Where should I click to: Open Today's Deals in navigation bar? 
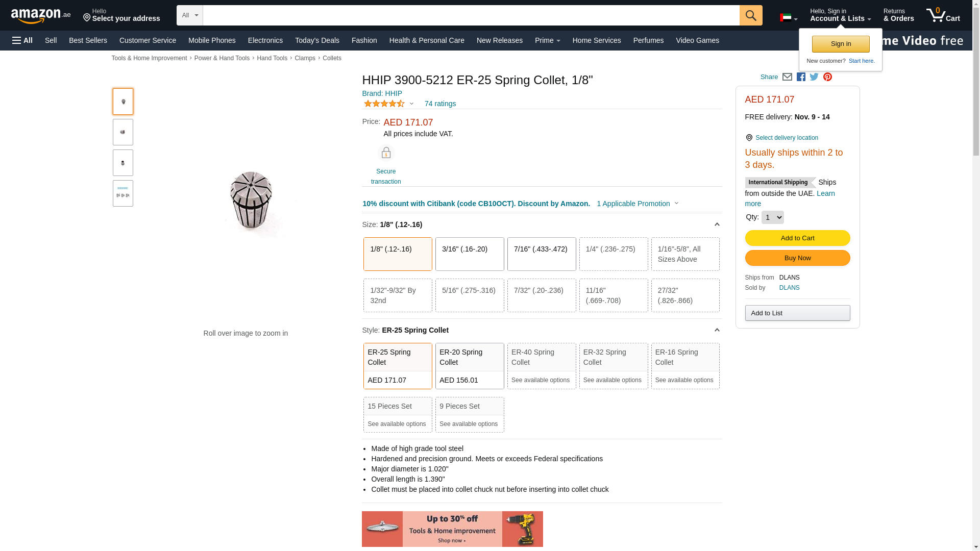[317, 40]
